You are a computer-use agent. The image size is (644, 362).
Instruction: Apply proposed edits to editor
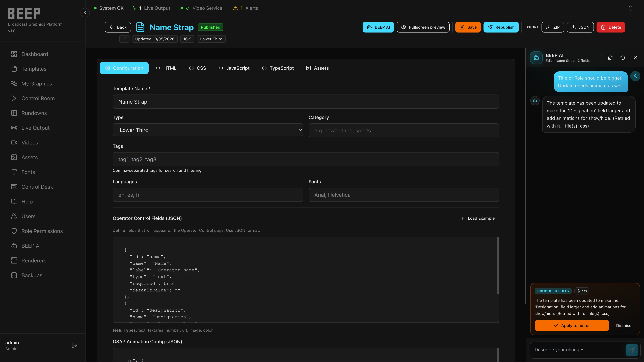tap(572, 325)
